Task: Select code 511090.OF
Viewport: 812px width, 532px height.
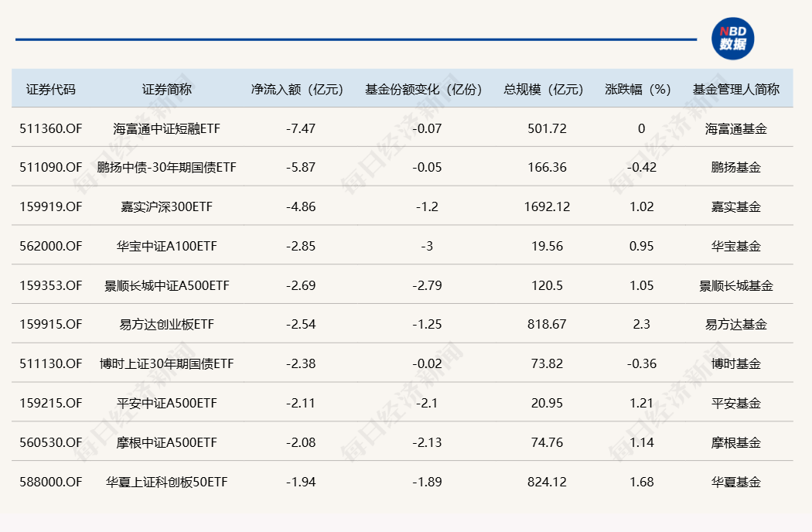Action: click(51, 167)
